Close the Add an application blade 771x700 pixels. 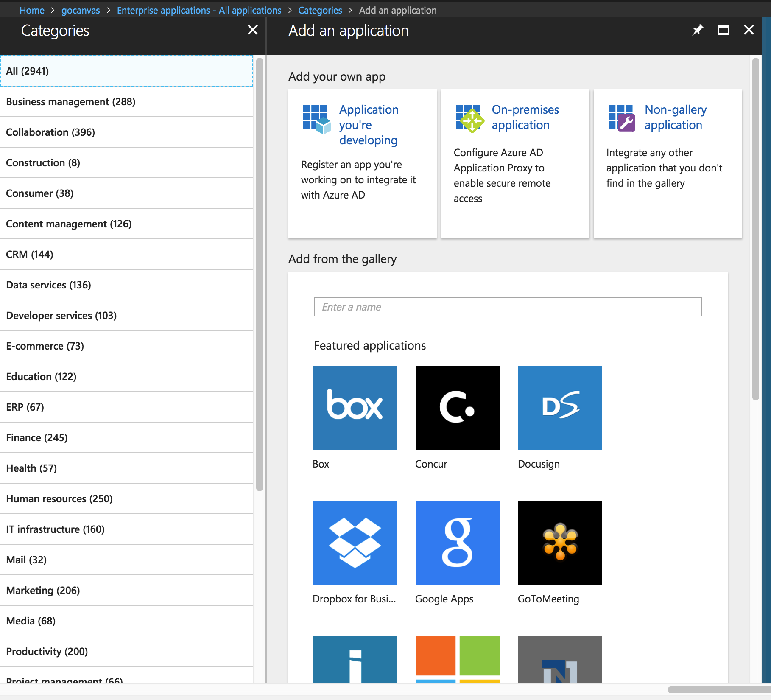pos(749,30)
